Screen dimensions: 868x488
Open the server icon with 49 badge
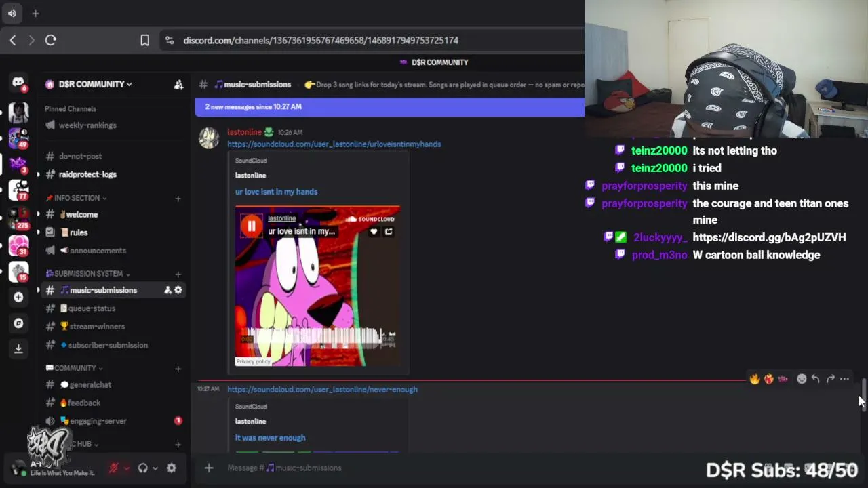point(18,138)
